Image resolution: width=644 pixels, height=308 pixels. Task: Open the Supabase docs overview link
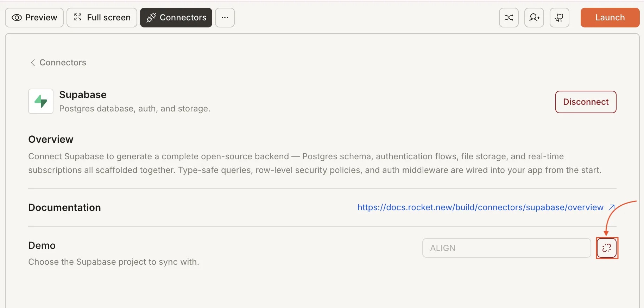coord(480,207)
